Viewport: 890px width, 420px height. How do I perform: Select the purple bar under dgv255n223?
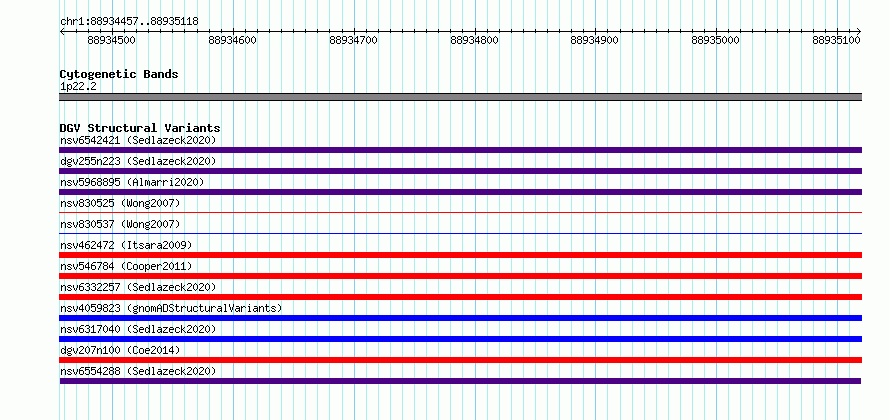coord(461,171)
